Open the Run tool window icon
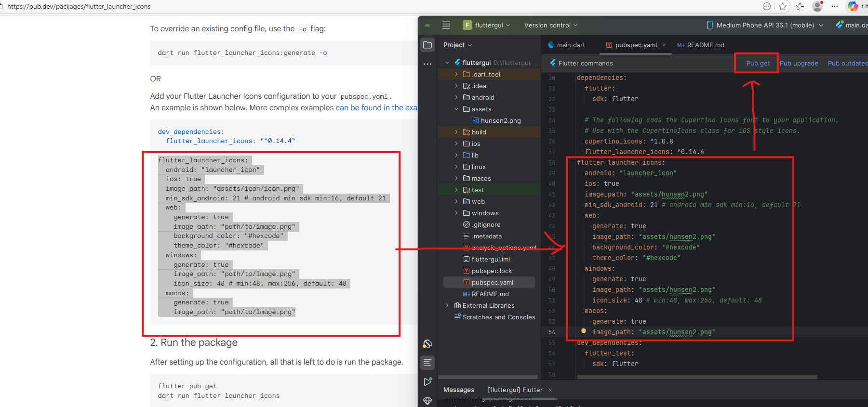Viewport: 868px width, 407px height. point(427,381)
